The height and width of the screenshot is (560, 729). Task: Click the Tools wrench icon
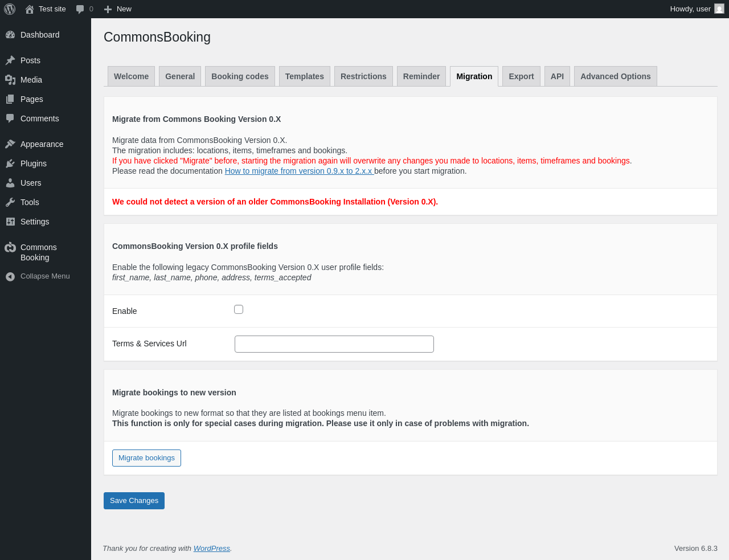(x=10, y=202)
